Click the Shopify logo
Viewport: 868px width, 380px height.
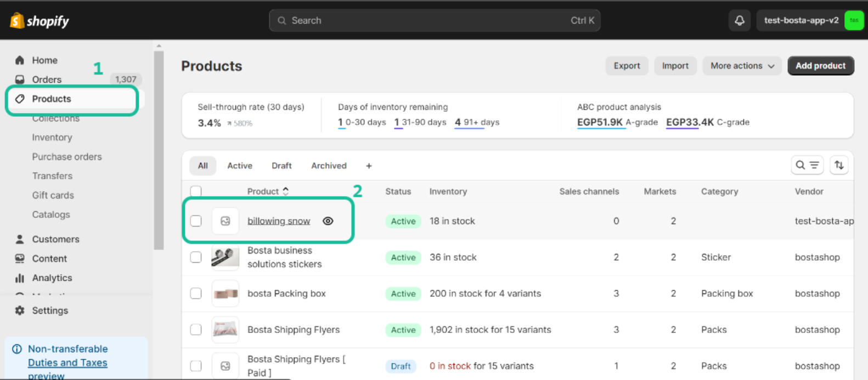click(40, 21)
